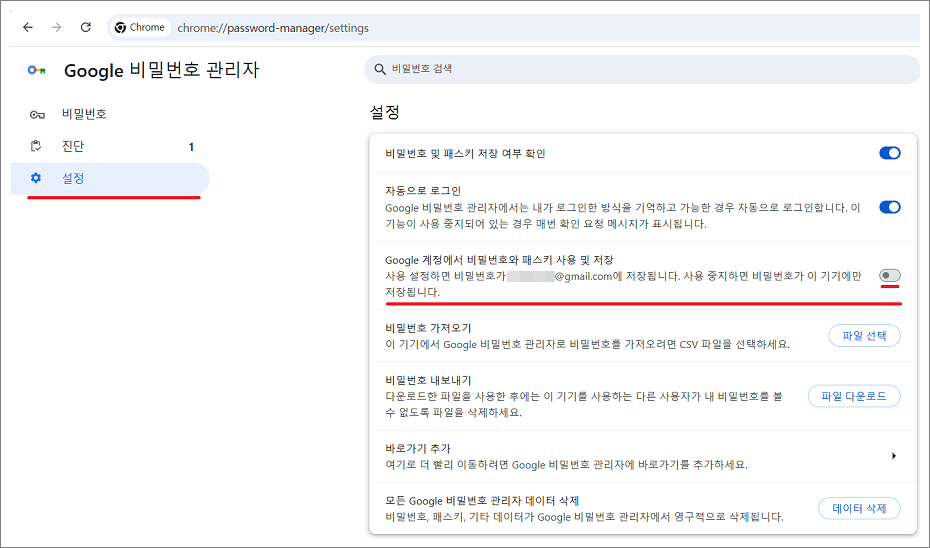Image resolution: width=930 pixels, height=548 pixels.
Task: Click the 파일 다운로드 button
Action: 854,396
